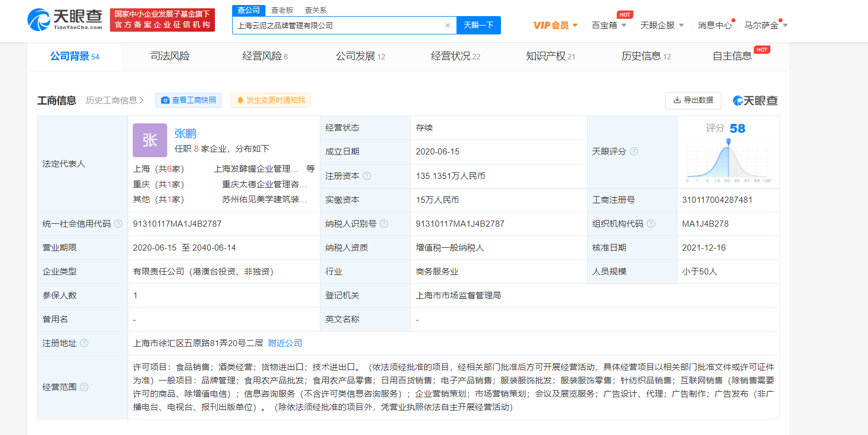Viewport: 868px width, 435px height.
Task: Click the address 上海市徐汇区五原路81弄20号二层
Action: [198, 343]
